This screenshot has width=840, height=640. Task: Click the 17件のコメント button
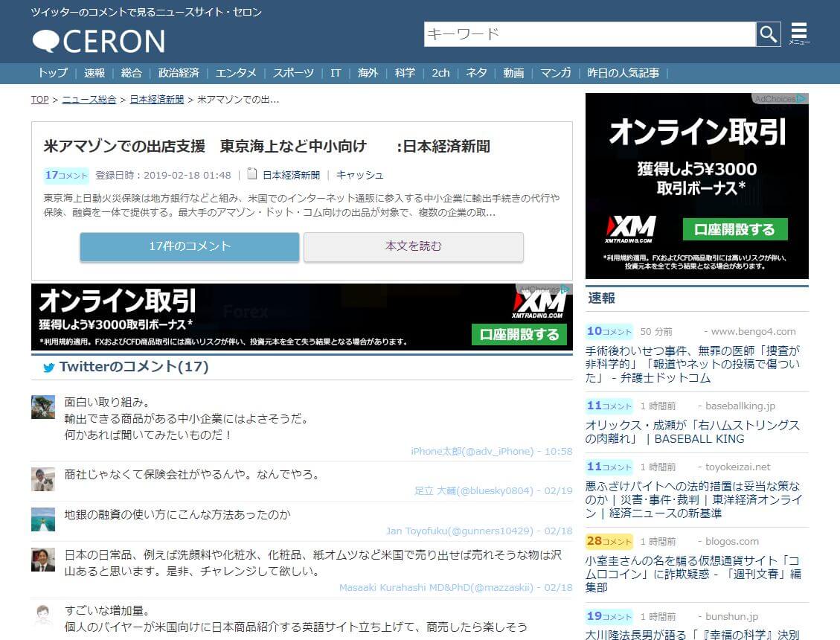[190, 246]
